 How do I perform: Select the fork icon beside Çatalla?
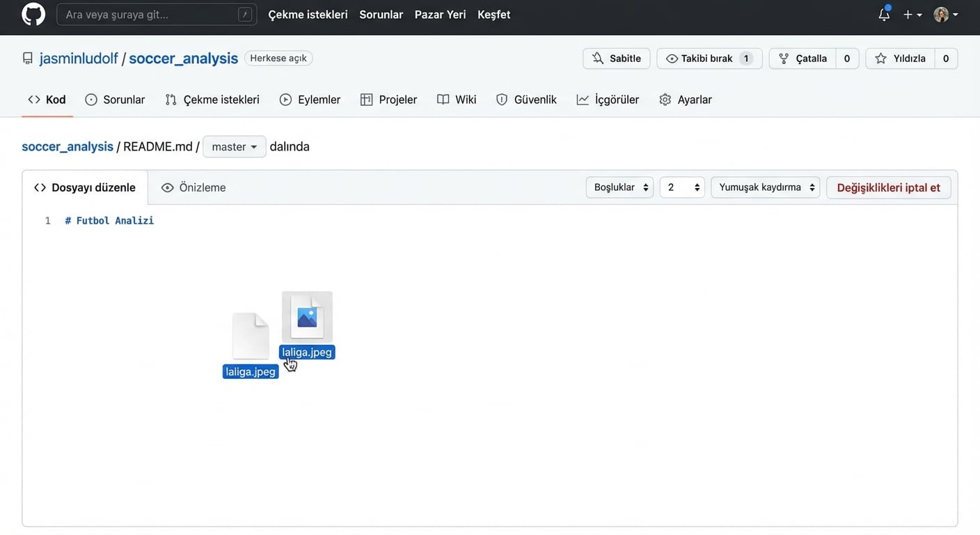784,59
